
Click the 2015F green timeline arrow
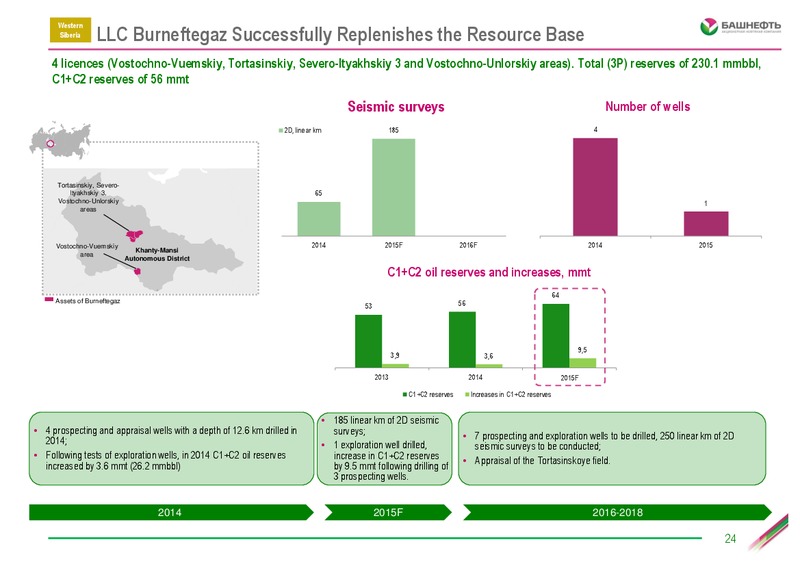coord(388,512)
